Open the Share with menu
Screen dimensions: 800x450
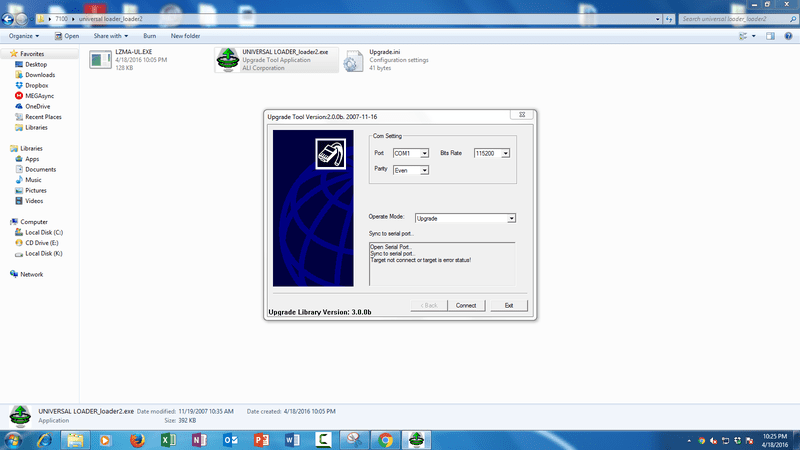(x=111, y=36)
